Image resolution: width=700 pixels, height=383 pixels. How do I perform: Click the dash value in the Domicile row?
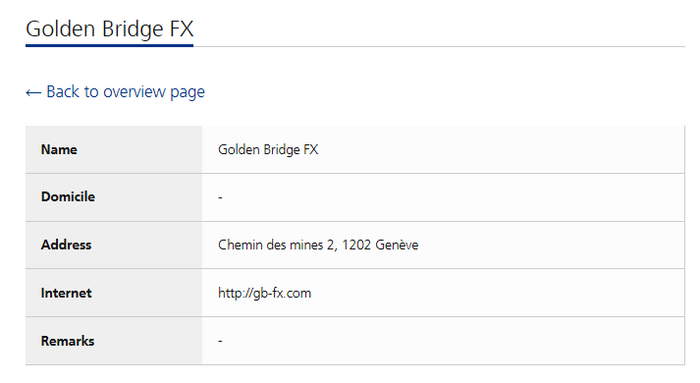(x=220, y=197)
